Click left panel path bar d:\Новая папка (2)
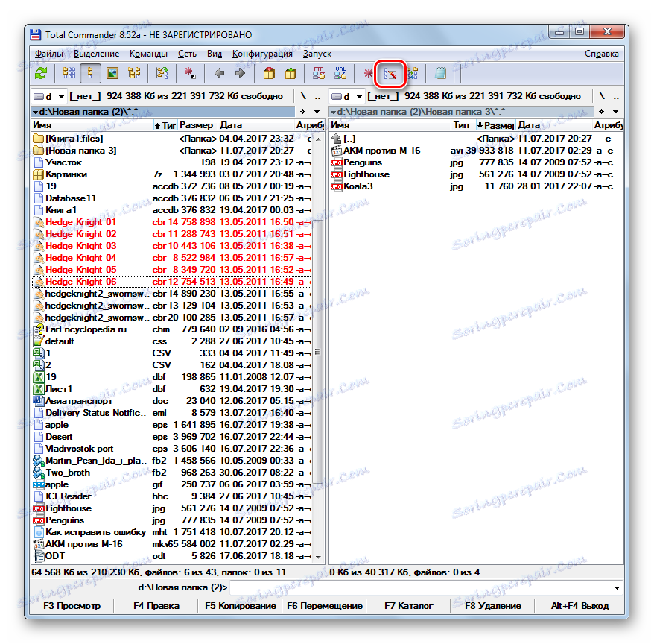This screenshot has height=644, width=654. (x=162, y=112)
